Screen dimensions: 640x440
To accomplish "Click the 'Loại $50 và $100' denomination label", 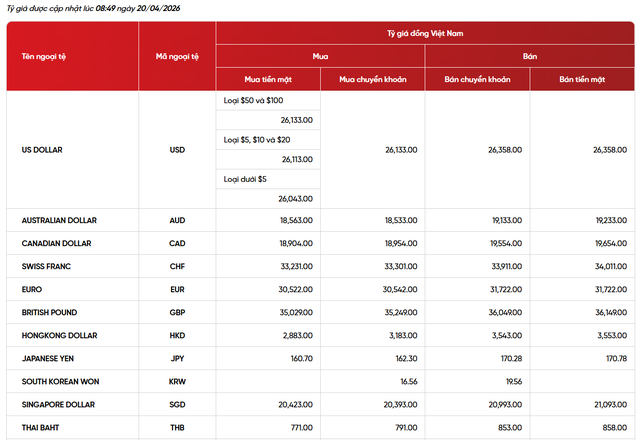I will coord(254,101).
